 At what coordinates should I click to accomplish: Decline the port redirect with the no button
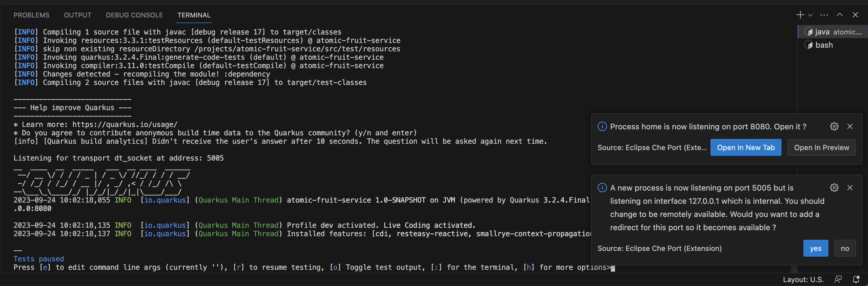pos(845,248)
